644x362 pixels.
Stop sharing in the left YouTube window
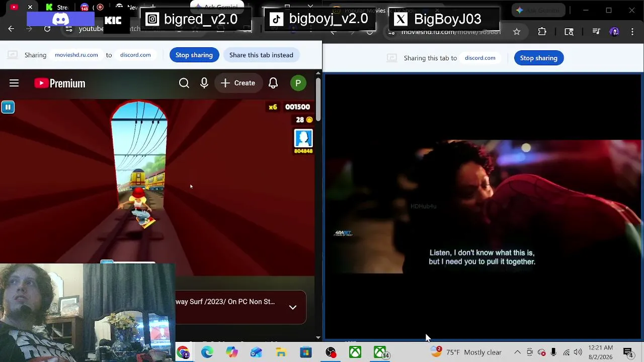point(194,55)
